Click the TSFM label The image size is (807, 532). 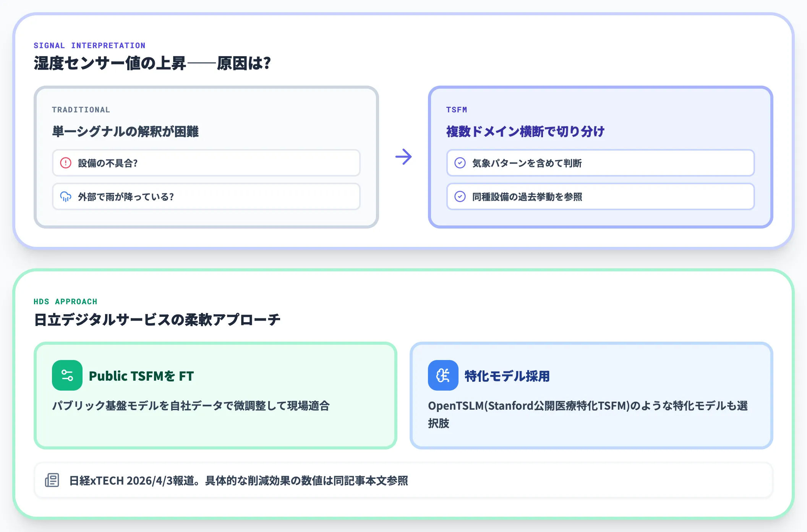[457, 110]
